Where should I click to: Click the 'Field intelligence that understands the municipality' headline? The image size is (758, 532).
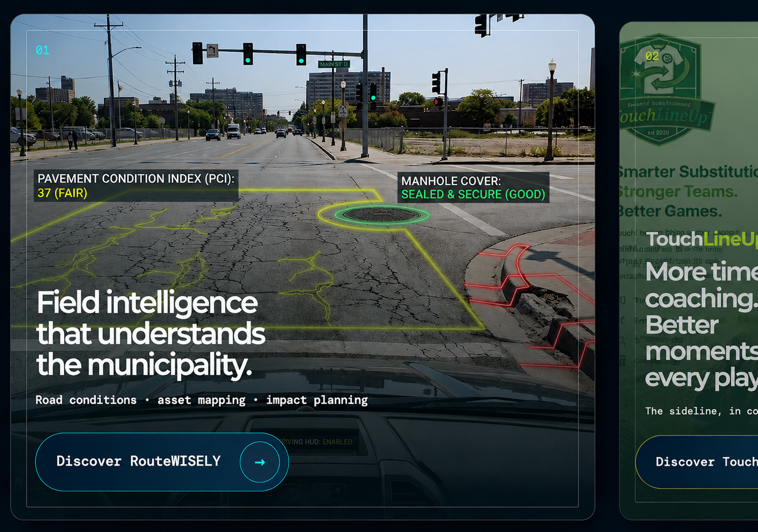[151, 334]
